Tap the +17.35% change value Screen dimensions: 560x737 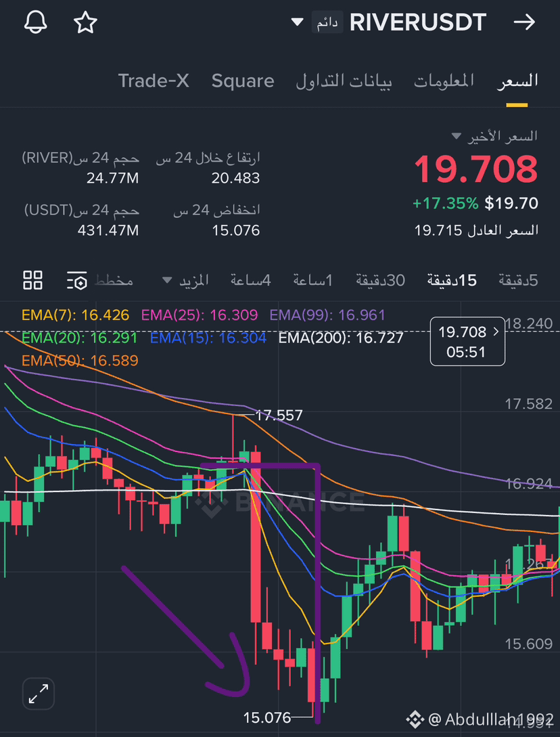coord(446,204)
